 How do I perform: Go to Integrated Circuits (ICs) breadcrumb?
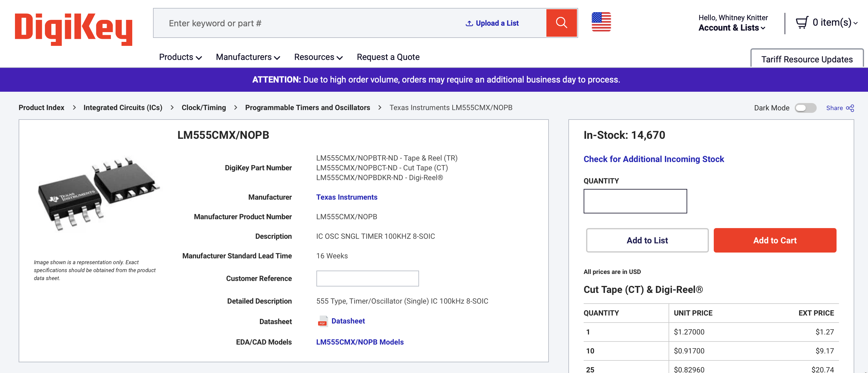[x=123, y=108]
